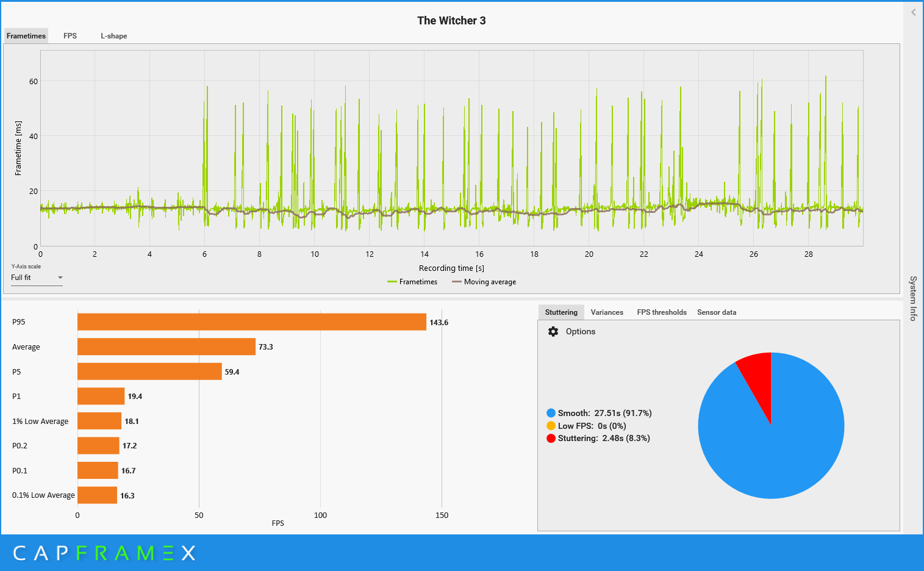Click the CapFrameX logo

click(104, 553)
